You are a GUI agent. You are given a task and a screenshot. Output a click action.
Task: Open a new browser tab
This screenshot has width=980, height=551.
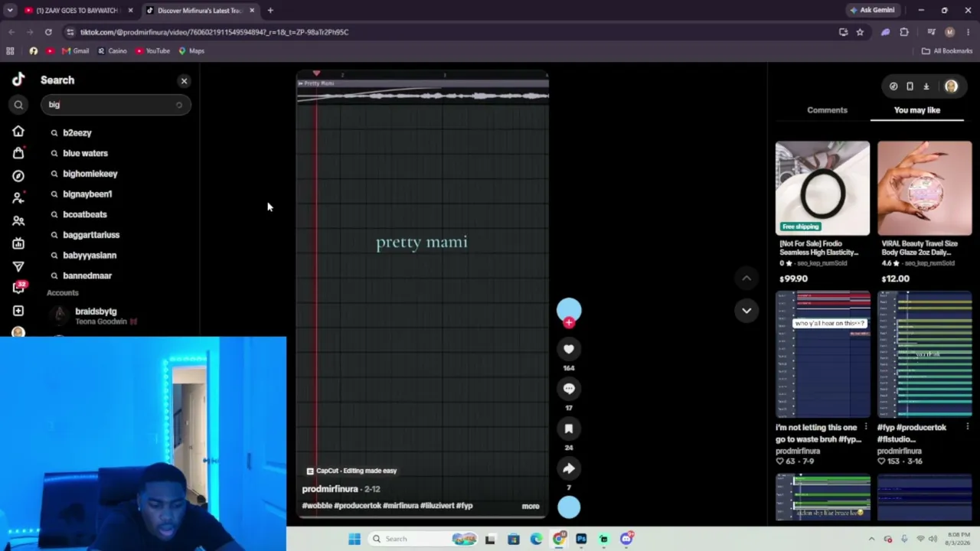click(x=270, y=11)
